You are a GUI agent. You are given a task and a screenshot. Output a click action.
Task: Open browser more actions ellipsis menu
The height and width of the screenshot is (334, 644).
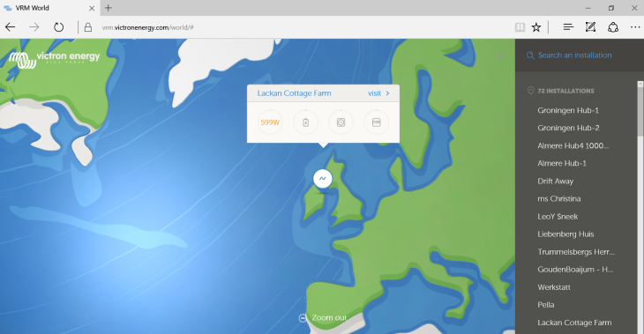pos(635,27)
